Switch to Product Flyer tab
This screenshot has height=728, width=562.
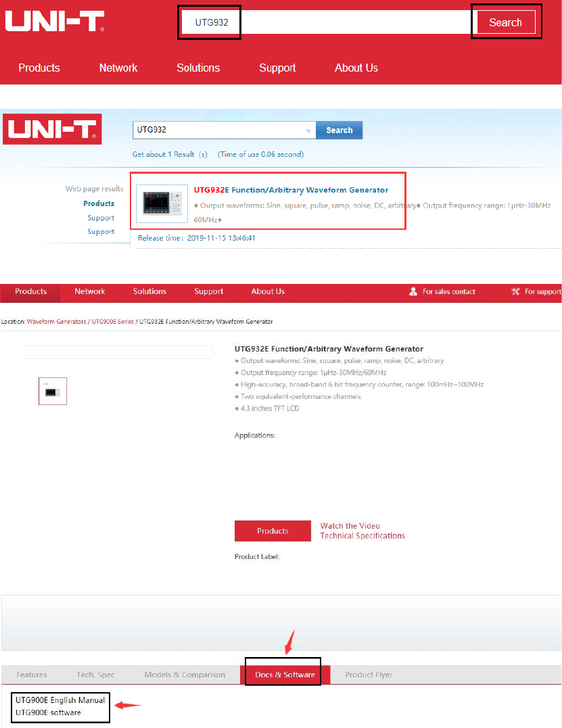(369, 675)
